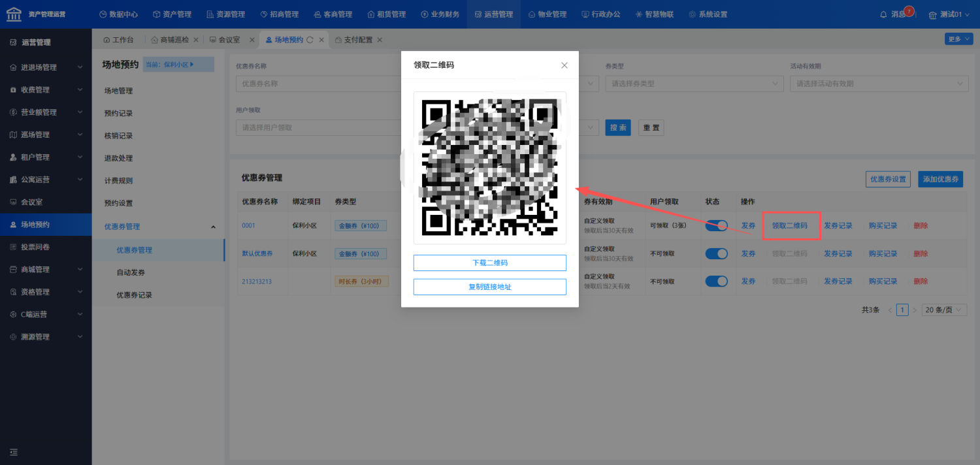Click the 招商管理 icon in the top navigation
Screen dimensions: 980x465
point(263,14)
